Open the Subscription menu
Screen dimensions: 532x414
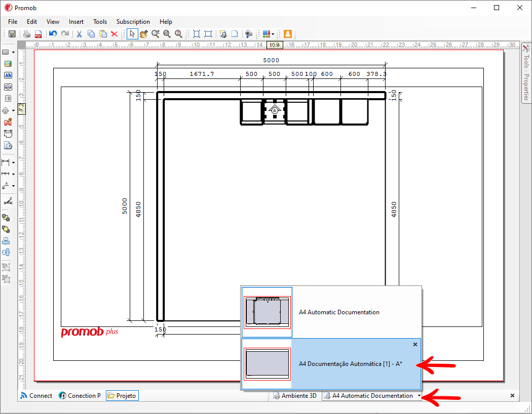(x=133, y=22)
